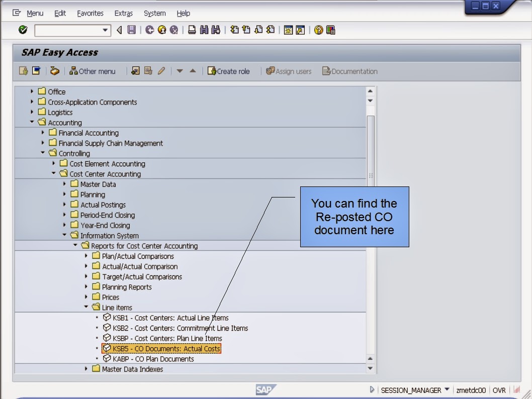The width and height of the screenshot is (532, 399).
Task: Click into the command input field
Action: pyautogui.click(x=68, y=30)
